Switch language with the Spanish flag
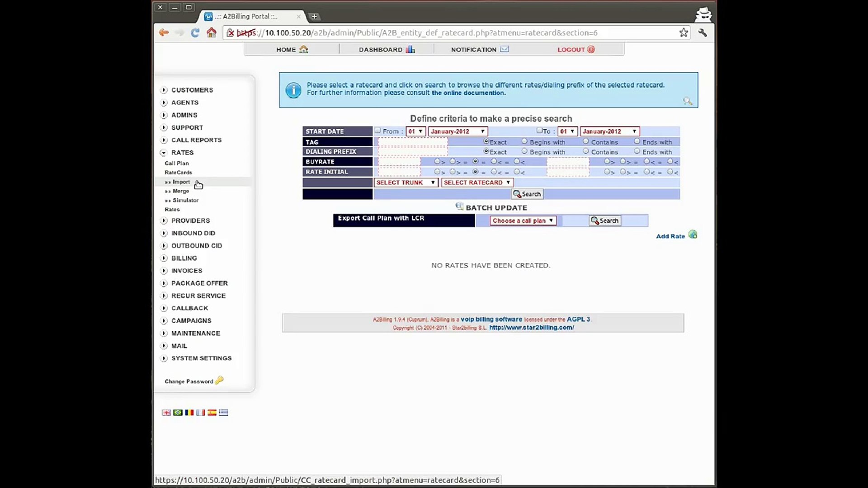 point(212,413)
